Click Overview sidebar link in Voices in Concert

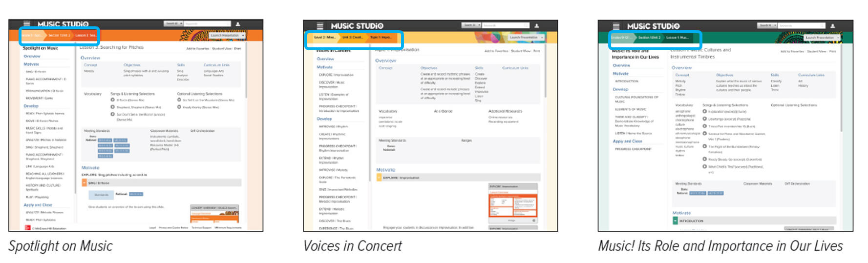(325, 59)
